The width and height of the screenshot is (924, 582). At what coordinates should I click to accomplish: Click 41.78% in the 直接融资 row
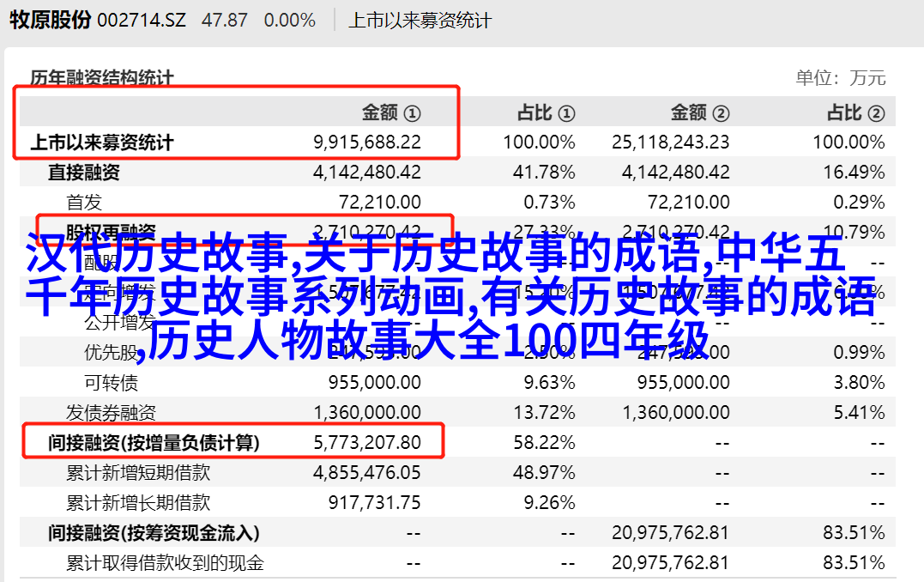coord(544,173)
